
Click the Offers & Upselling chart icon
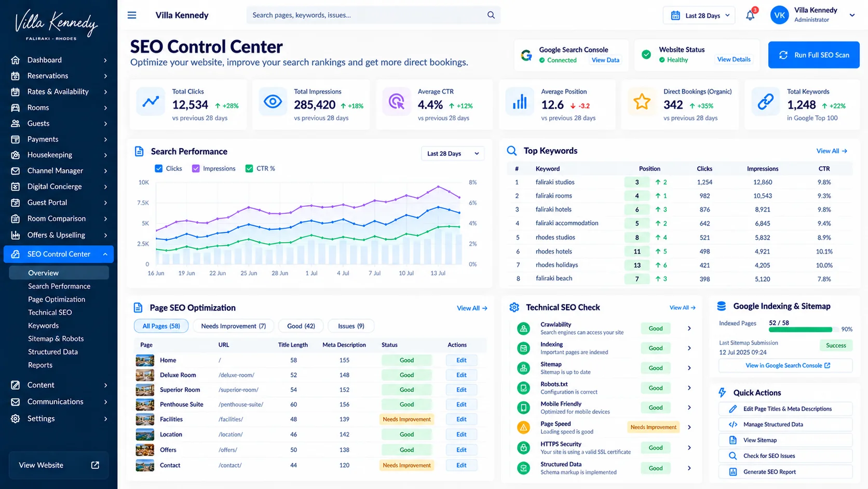(x=16, y=235)
